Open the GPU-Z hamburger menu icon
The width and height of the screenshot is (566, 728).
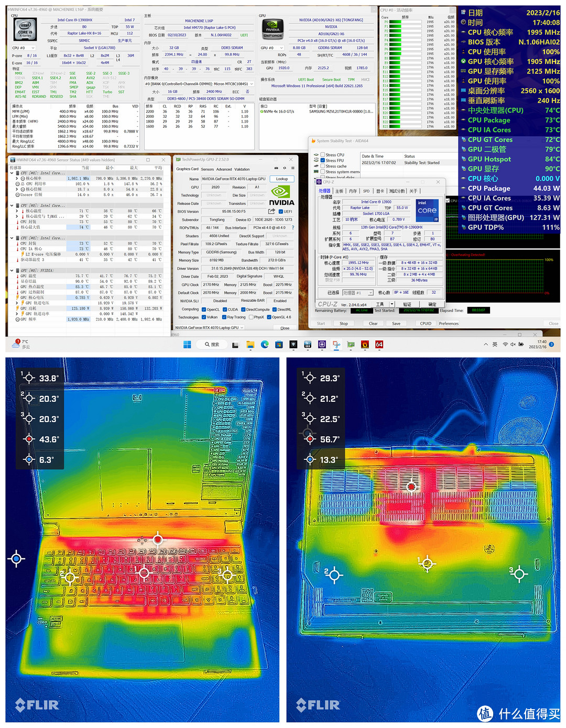coord(292,169)
